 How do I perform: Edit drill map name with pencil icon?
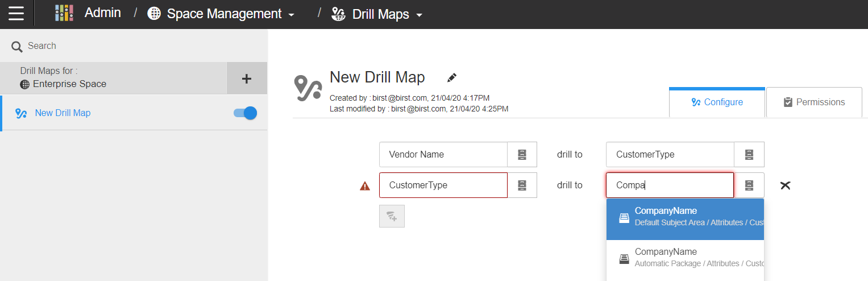point(452,77)
